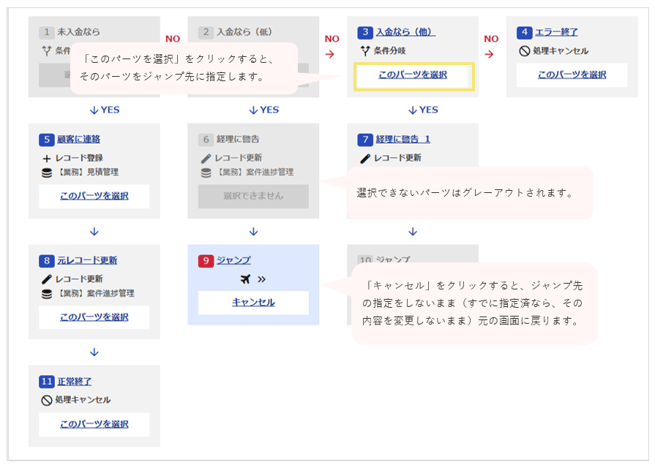Click number badge 3 of 入金なら（他）
Viewport: 655px width, 470px height.
click(x=365, y=32)
